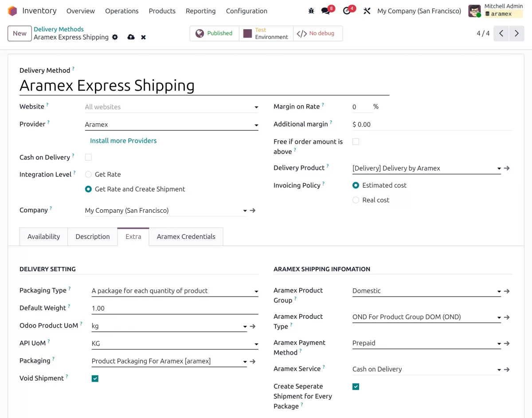Open the Aramex Service external link arrow
The width and height of the screenshot is (532, 418).
tap(507, 370)
